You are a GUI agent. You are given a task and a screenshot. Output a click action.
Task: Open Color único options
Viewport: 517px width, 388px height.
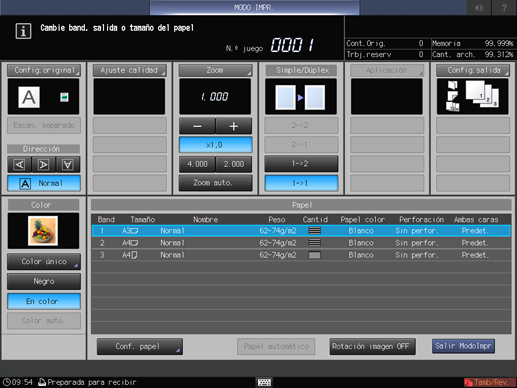[x=44, y=262]
